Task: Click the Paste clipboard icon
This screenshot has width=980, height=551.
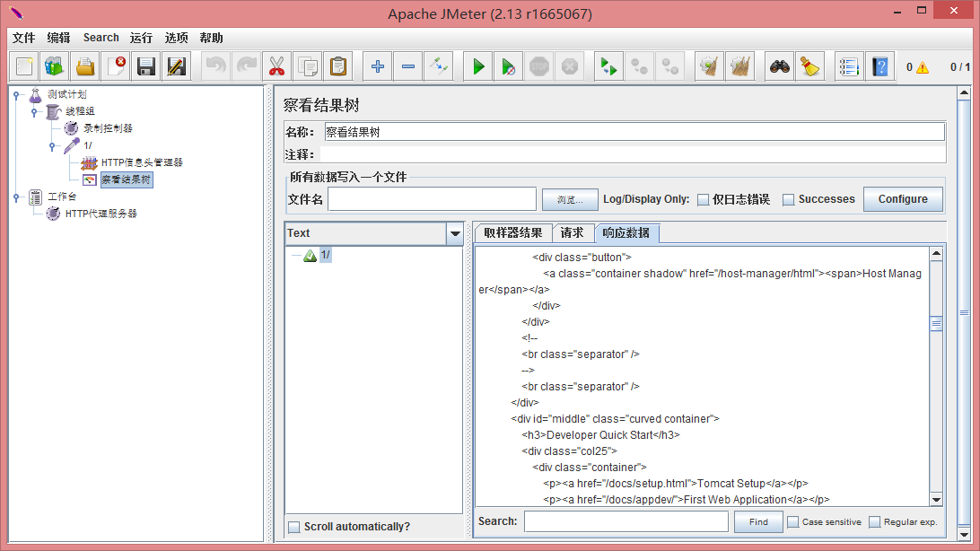Action: point(338,66)
